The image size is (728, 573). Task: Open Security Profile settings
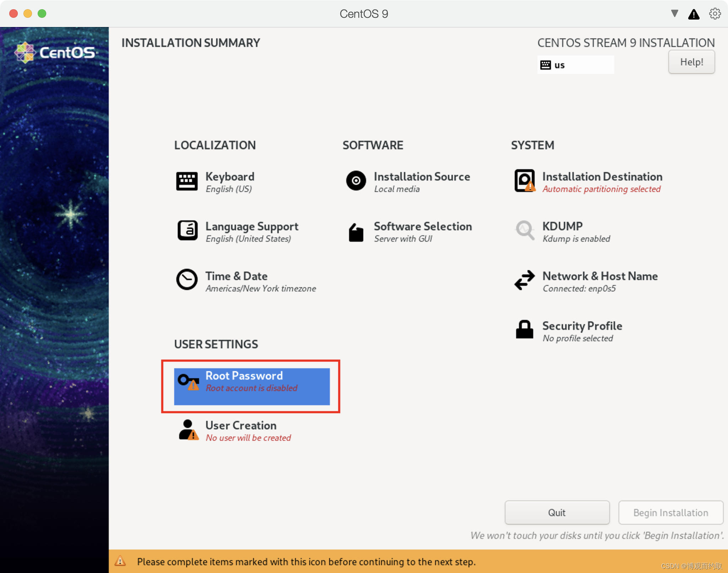pos(582,326)
